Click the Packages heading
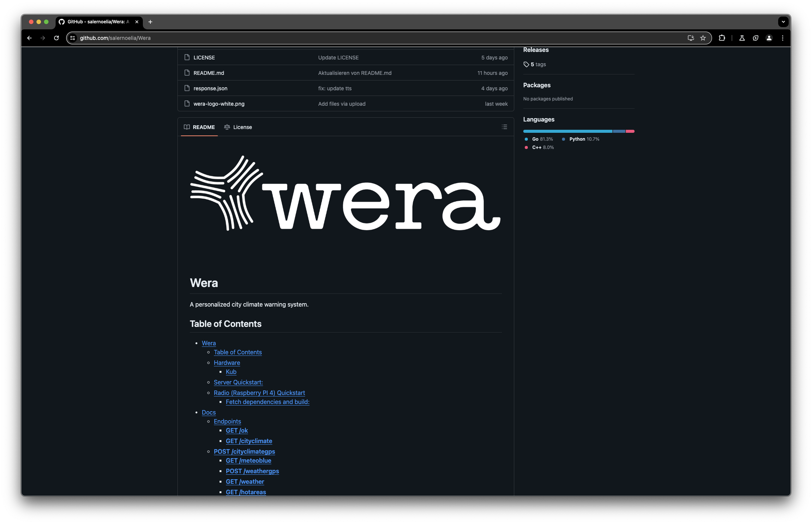The width and height of the screenshot is (812, 524). pos(537,85)
